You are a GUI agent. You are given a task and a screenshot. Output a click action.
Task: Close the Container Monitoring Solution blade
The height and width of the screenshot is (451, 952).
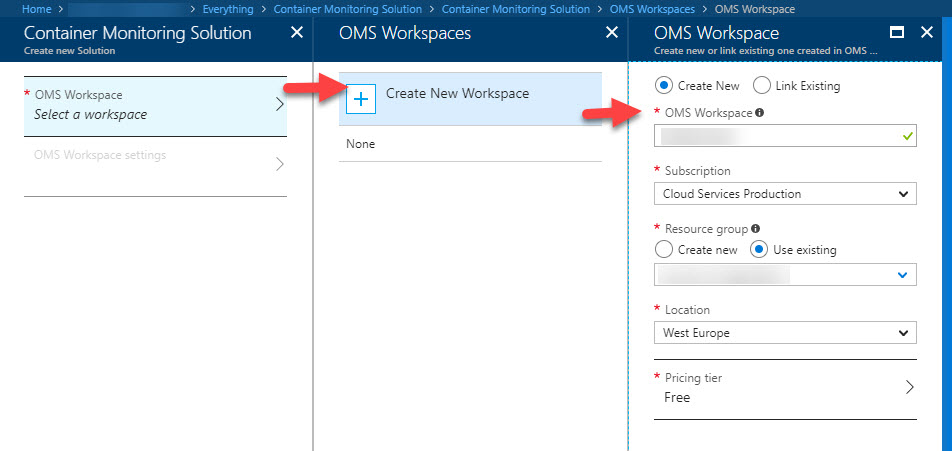pyautogui.click(x=297, y=33)
